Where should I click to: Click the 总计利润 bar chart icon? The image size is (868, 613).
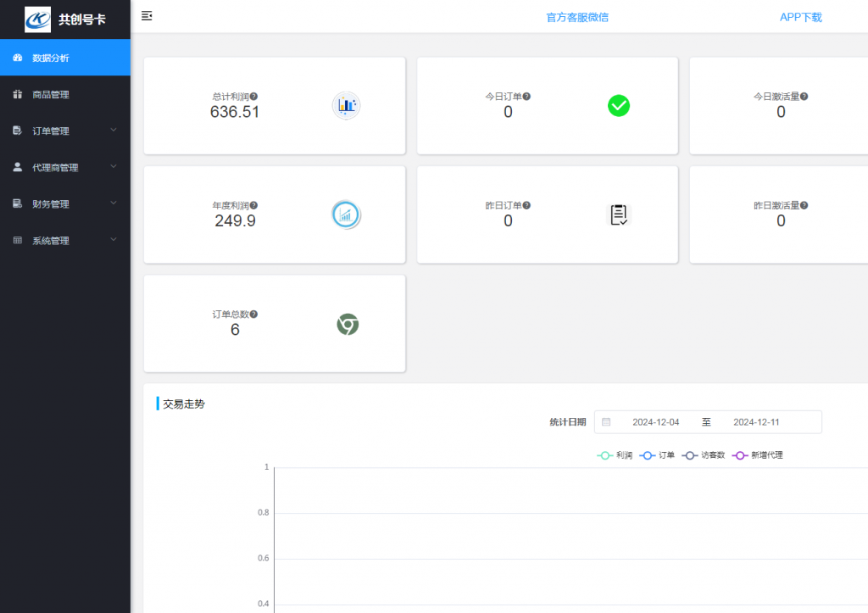click(346, 105)
